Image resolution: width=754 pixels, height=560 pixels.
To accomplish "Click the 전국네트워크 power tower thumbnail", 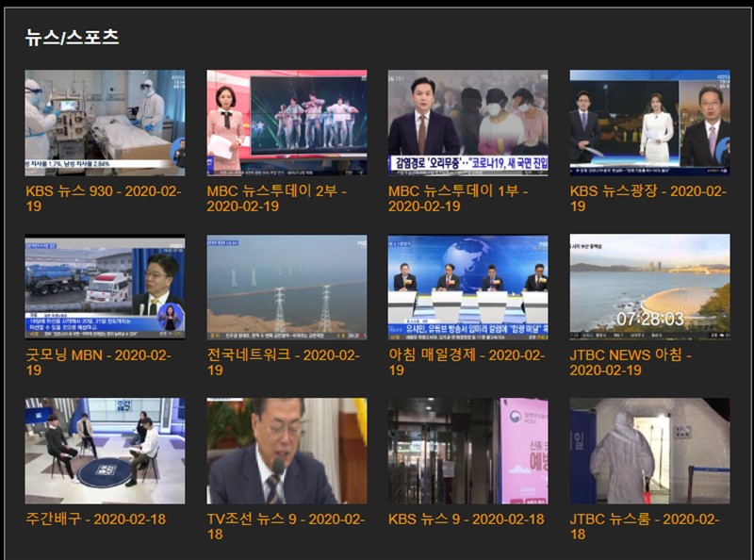I will click(x=287, y=287).
